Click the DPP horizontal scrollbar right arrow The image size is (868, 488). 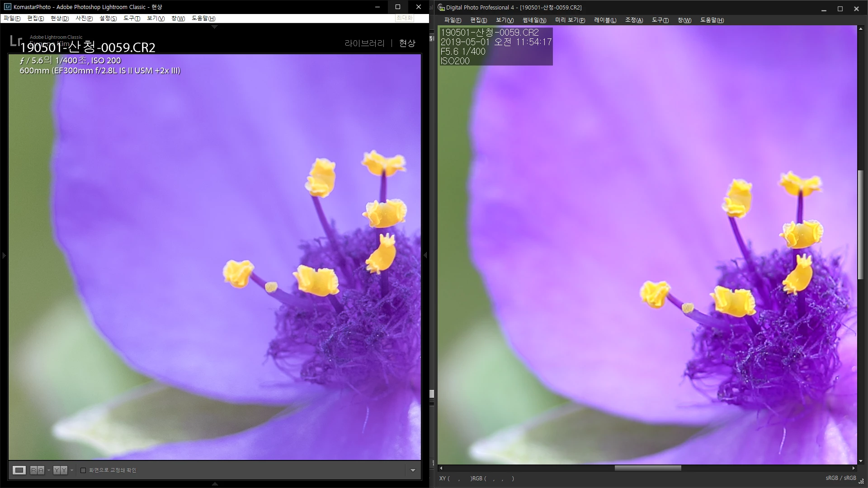click(854, 468)
